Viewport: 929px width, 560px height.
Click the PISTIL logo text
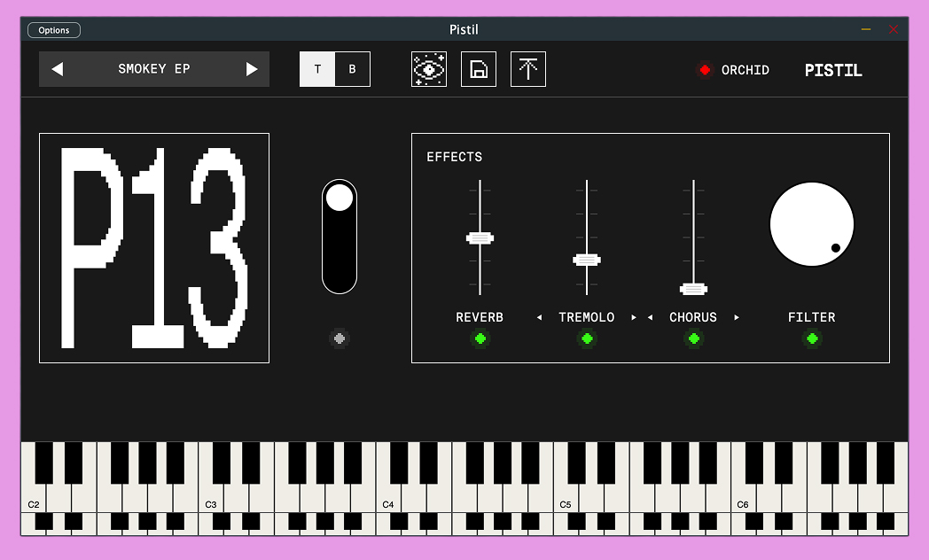pos(833,71)
